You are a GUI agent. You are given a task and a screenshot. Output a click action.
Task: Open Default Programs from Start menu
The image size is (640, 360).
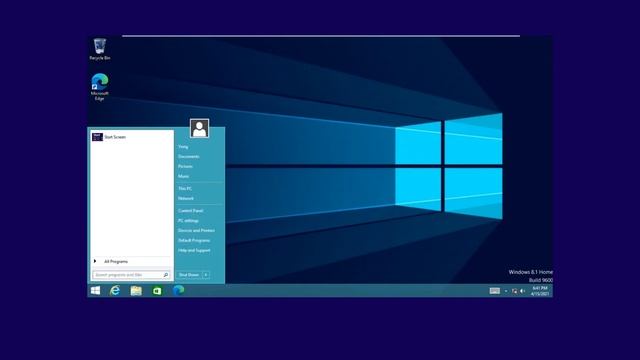(x=194, y=240)
